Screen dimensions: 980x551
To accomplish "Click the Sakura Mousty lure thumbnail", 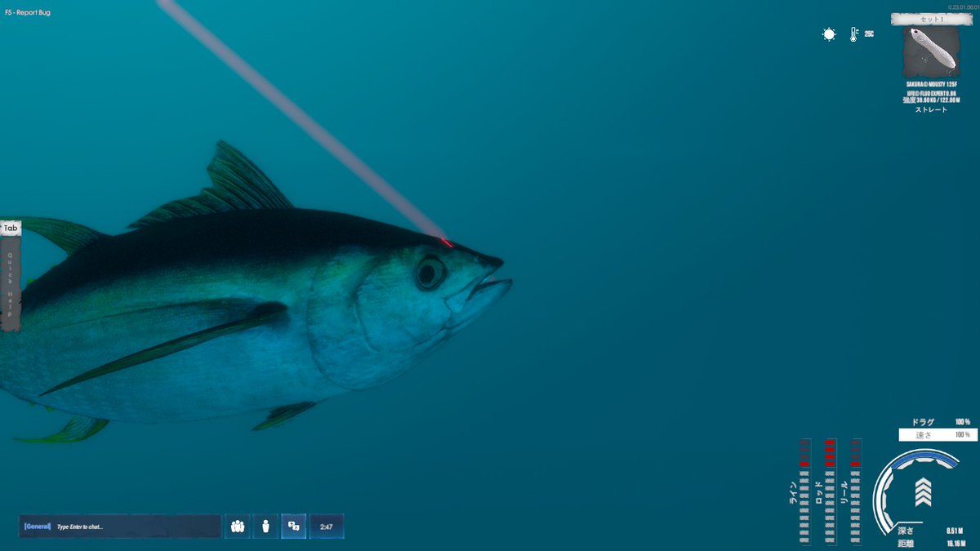I will [930, 52].
